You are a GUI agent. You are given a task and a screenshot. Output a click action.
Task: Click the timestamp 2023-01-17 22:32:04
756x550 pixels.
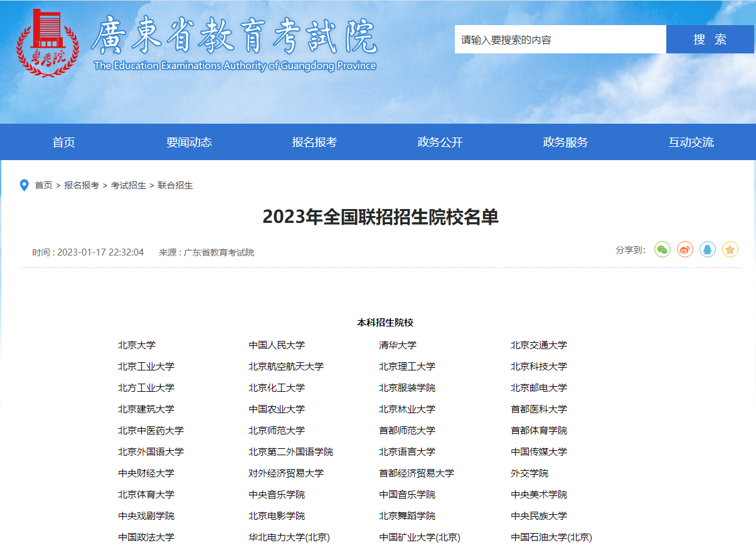[x=100, y=252]
